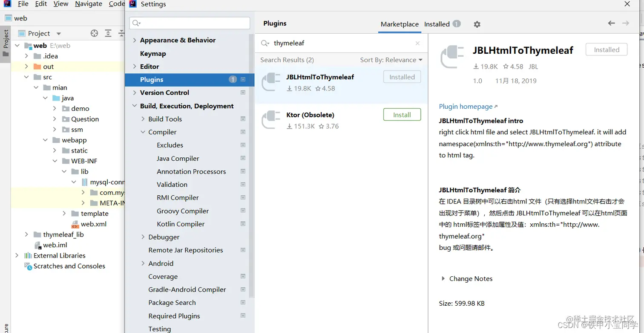Select Keymap settings
This screenshot has height=333, width=644.
153,53
